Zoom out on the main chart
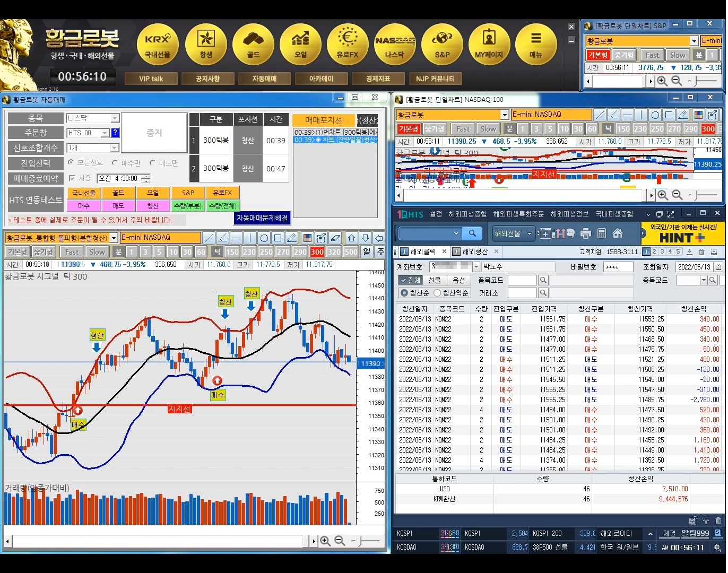Image resolution: width=728 pixels, height=573 pixels. [x=340, y=541]
